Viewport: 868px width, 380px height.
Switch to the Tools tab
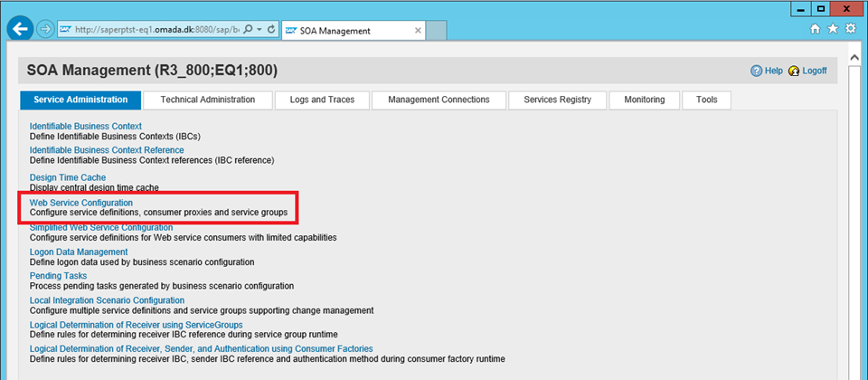pos(707,100)
